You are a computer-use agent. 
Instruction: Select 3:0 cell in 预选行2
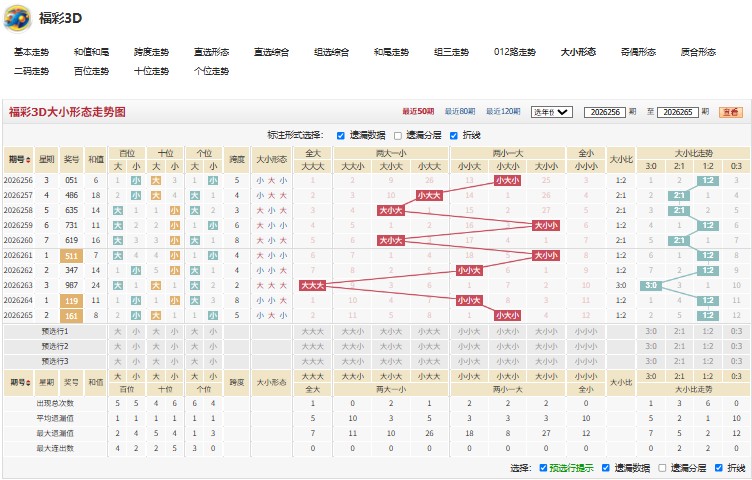(650, 346)
